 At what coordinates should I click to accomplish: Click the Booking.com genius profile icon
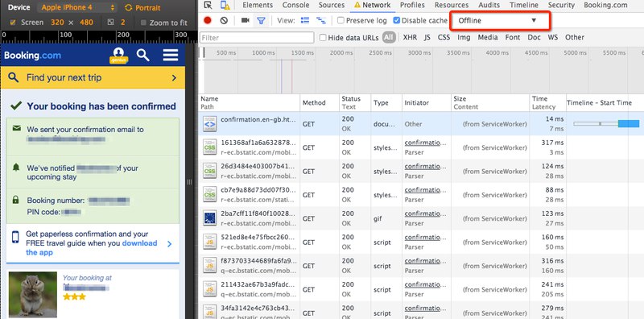point(118,55)
